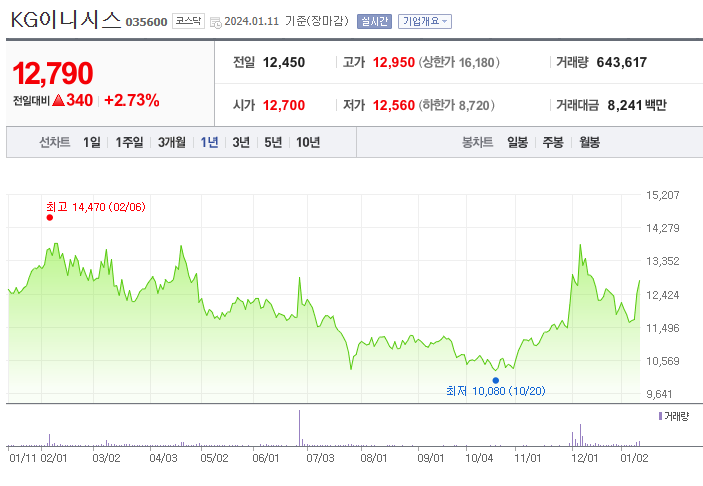Screen dimensions: 703x486
Task: Switch to the 일봉 candlestick chart
Action: [x=517, y=142]
